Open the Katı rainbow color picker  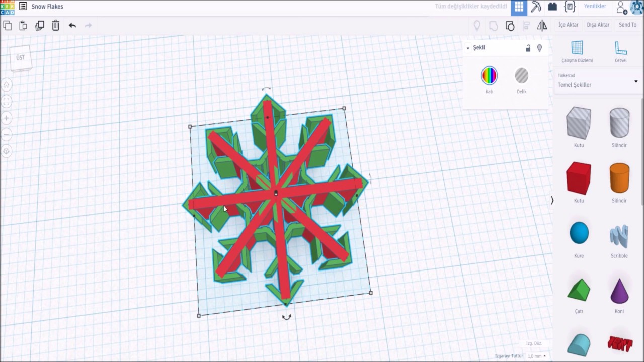489,76
